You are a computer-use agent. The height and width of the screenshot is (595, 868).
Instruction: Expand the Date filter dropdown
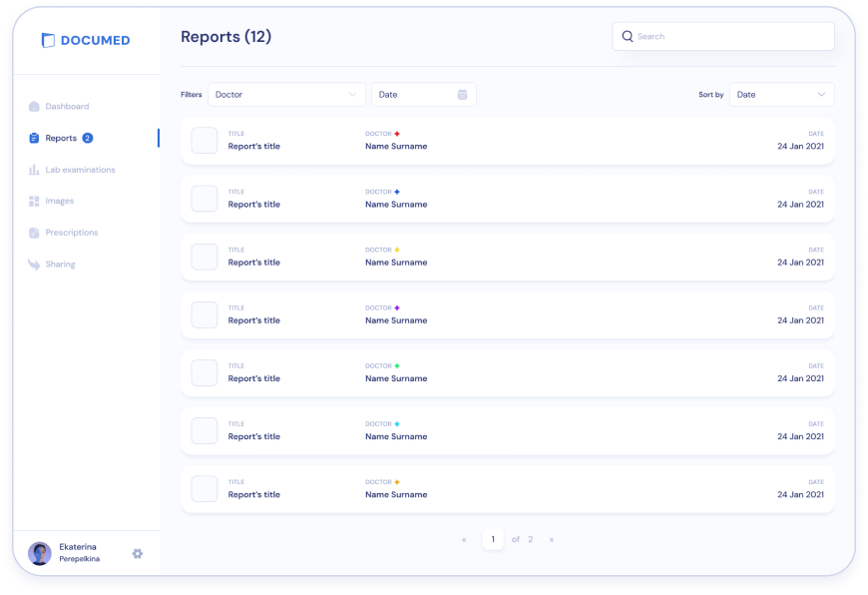point(423,94)
